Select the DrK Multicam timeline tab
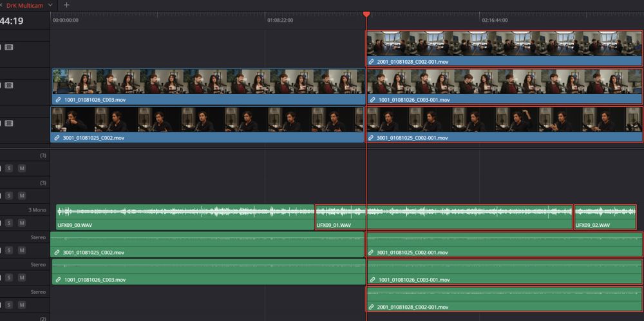Image resolution: width=644 pixels, height=321 pixels. (26, 5)
